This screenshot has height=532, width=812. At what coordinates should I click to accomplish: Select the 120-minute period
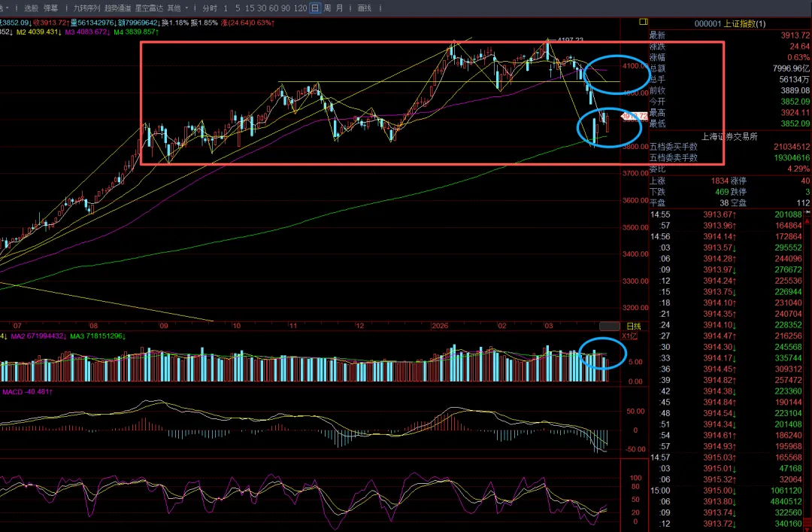300,8
